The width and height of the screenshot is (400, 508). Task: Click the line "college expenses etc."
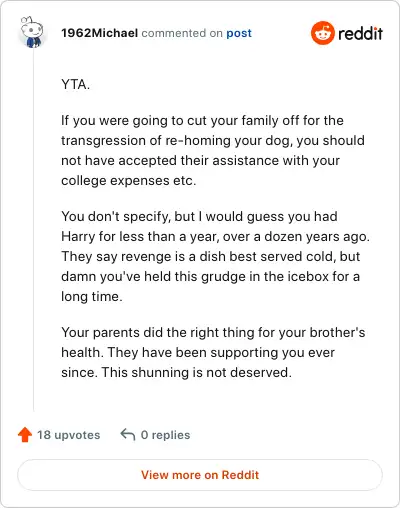[x=129, y=181]
